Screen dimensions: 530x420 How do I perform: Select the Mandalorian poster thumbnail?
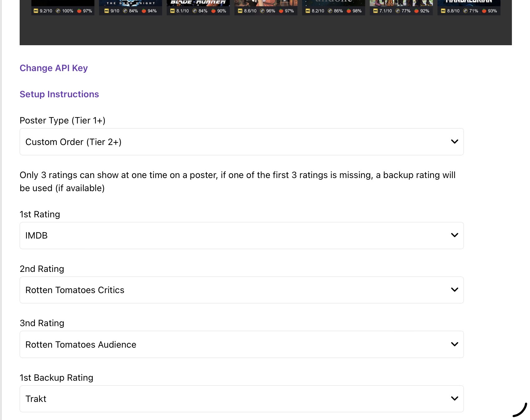pos(469,3)
